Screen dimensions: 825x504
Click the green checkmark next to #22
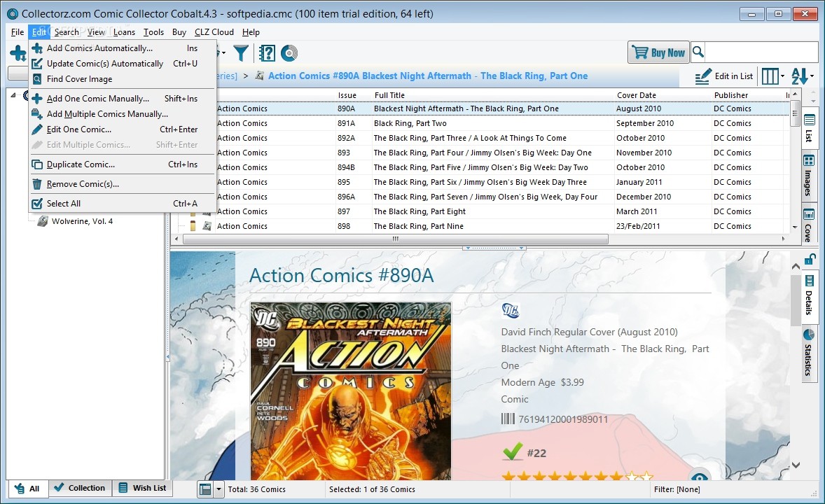[x=513, y=452]
